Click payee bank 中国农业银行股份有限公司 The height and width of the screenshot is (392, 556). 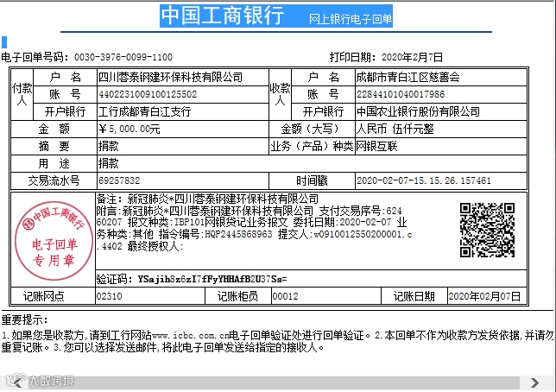click(x=418, y=111)
